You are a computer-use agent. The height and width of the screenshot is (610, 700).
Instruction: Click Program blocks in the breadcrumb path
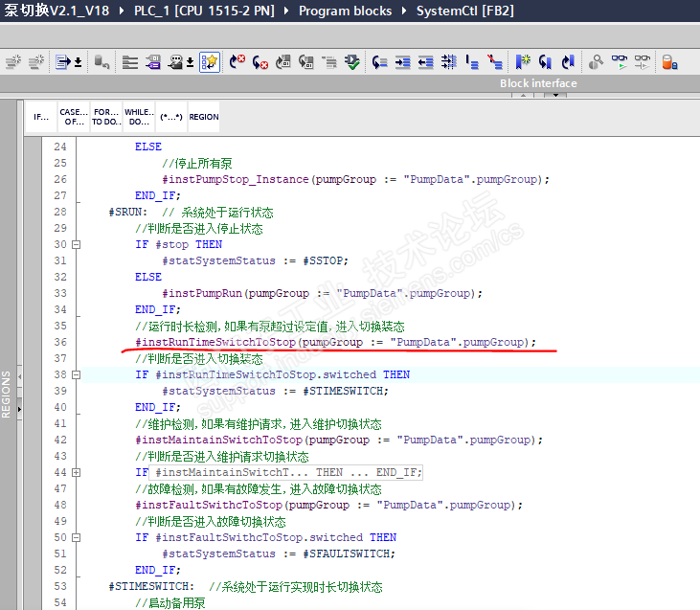pyautogui.click(x=345, y=11)
